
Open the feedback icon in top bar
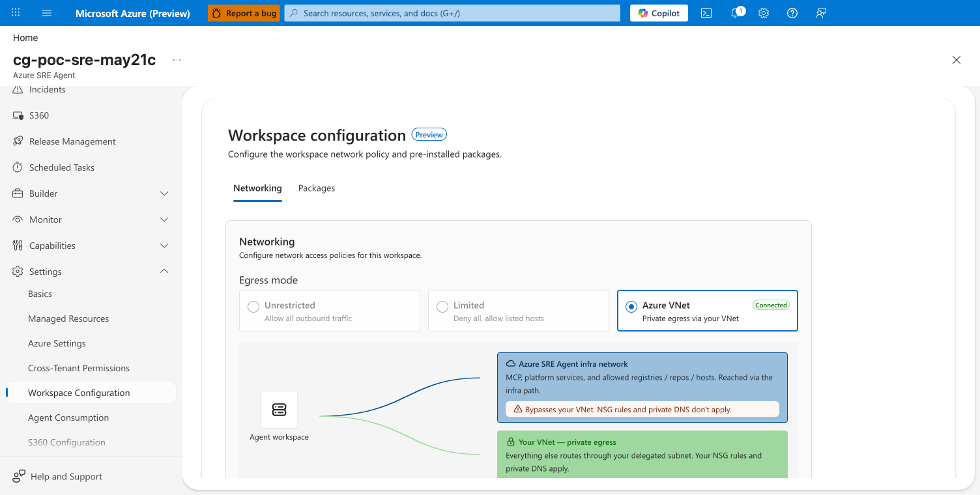(821, 13)
